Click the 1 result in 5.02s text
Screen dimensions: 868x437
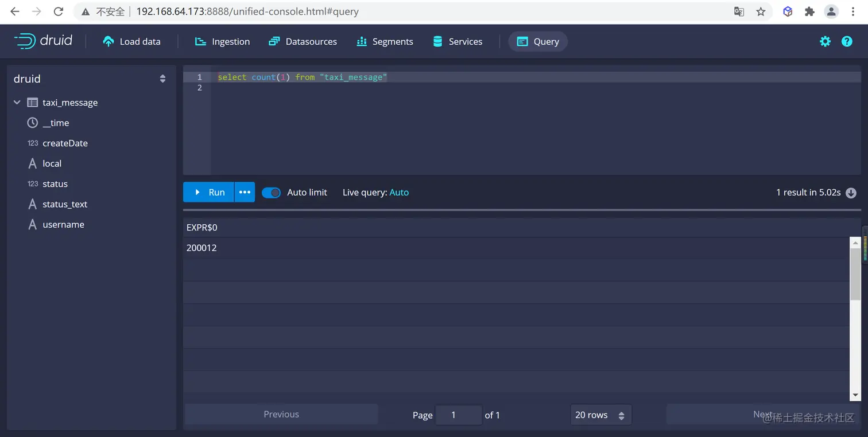(808, 193)
